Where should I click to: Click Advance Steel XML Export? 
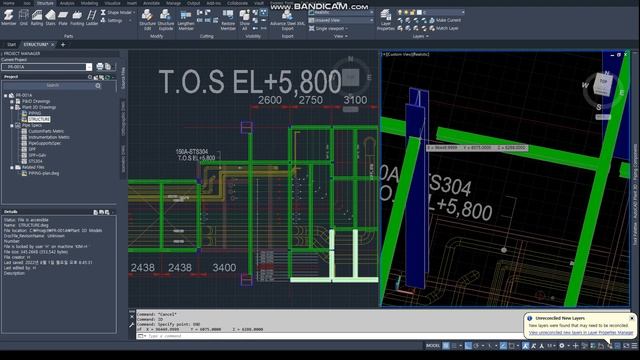pos(287,20)
